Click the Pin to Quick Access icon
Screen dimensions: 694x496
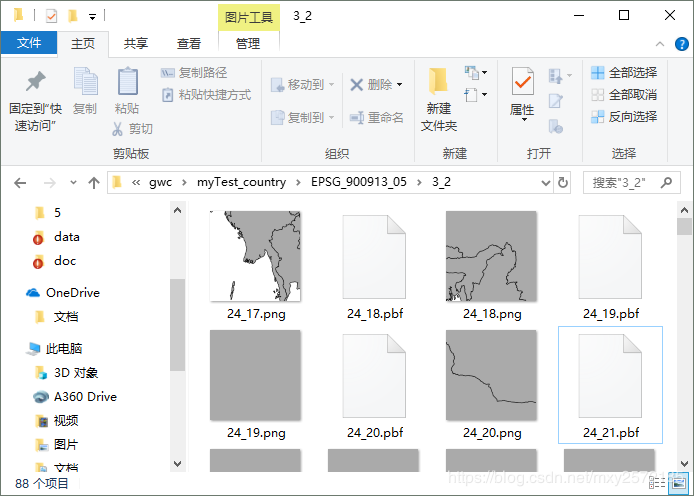[x=35, y=81]
